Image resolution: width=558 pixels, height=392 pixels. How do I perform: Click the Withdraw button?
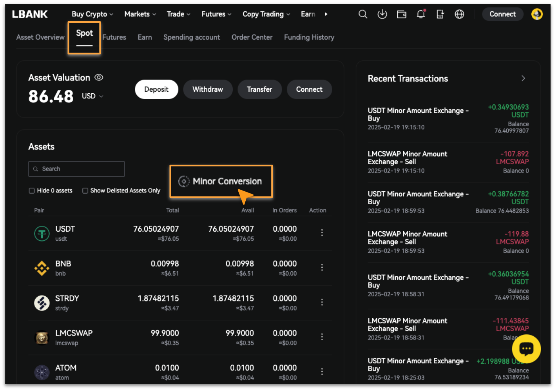tap(208, 89)
